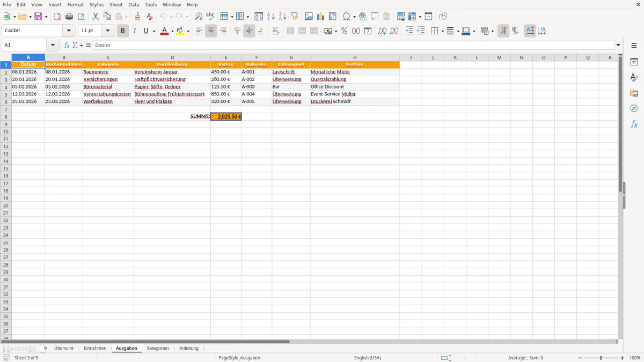Clear direct formatting icon
This screenshot has height=362, width=644.
pos(150,17)
